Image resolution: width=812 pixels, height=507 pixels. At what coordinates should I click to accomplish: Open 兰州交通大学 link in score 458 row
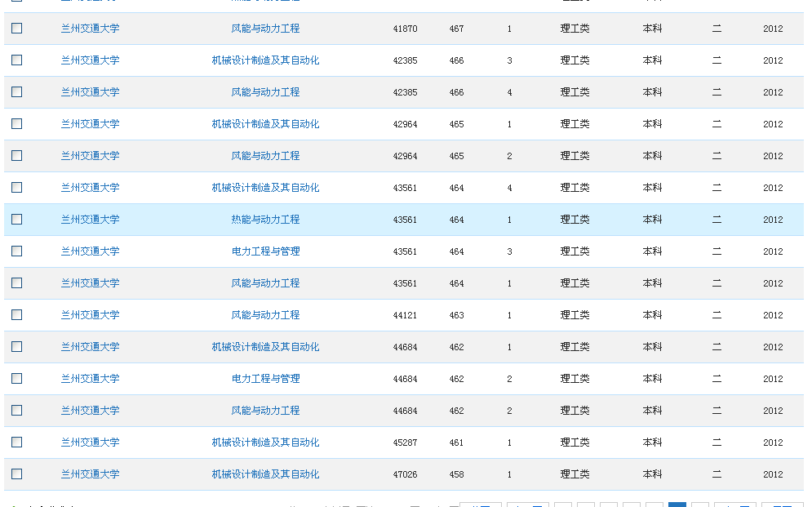90,474
